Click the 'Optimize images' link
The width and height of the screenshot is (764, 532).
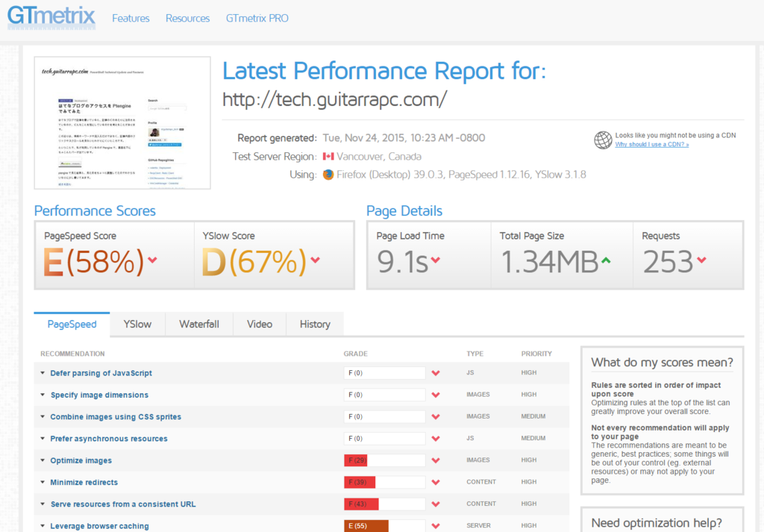click(81, 461)
